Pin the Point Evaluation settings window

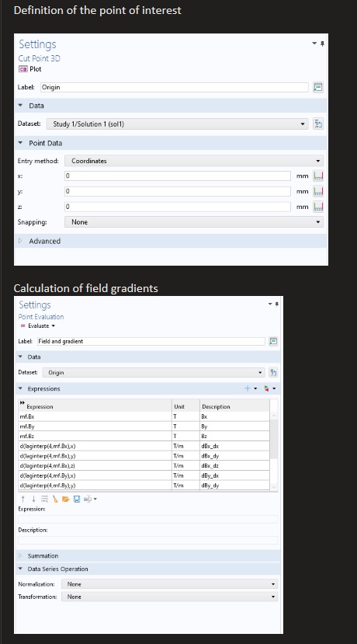(277, 304)
